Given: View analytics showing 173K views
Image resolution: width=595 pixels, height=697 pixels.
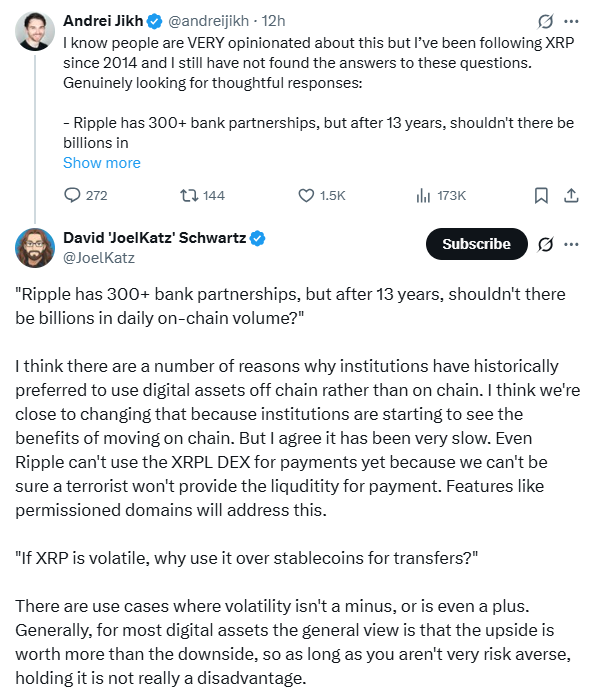Looking at the screenshot, I should pos(441,196).
